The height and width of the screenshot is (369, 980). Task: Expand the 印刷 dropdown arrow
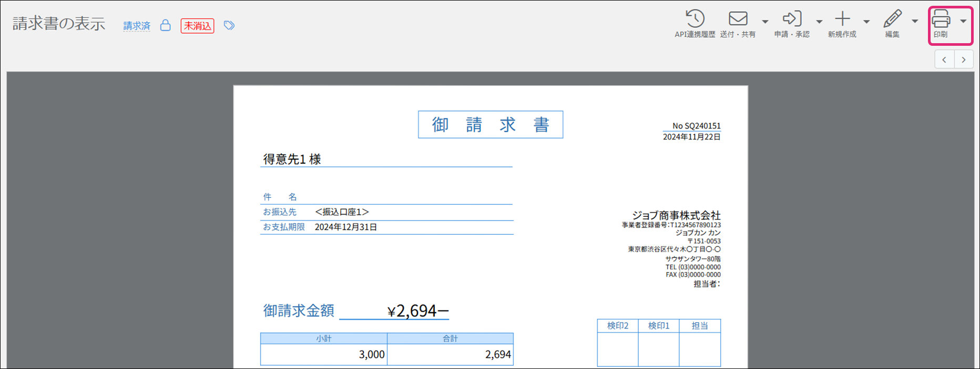tap(963, 22)
